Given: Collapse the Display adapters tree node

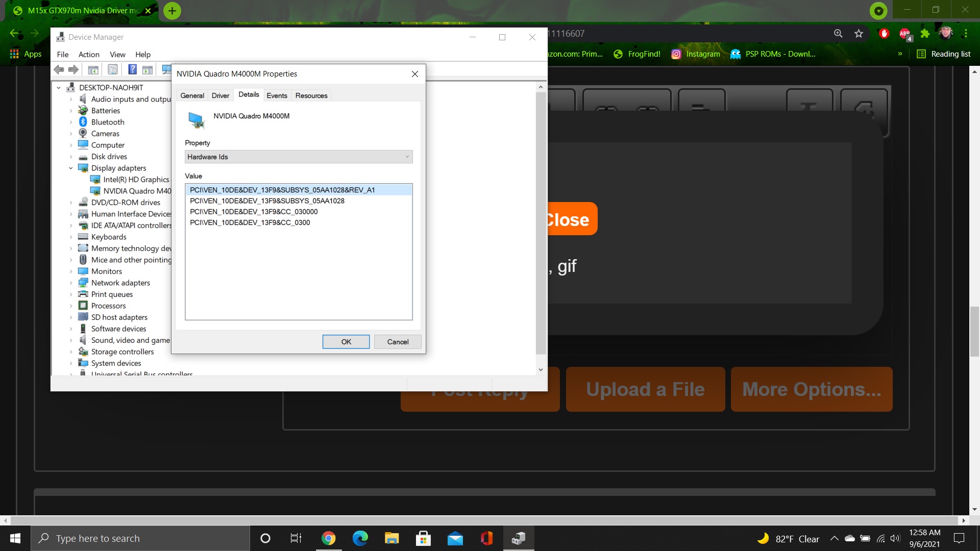Looking at the screenshot, I should [x=71, y=168].
